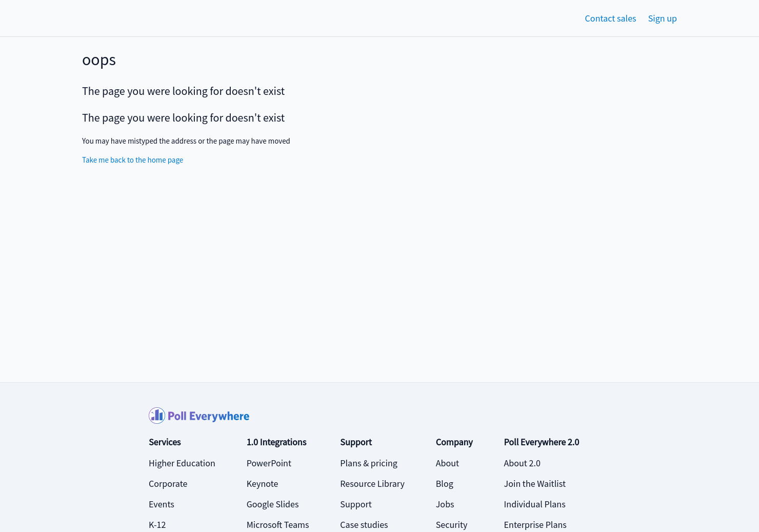Screen dimensions: 759x532
Task: Open the K-12 footer link
Action: coord(157,525)
